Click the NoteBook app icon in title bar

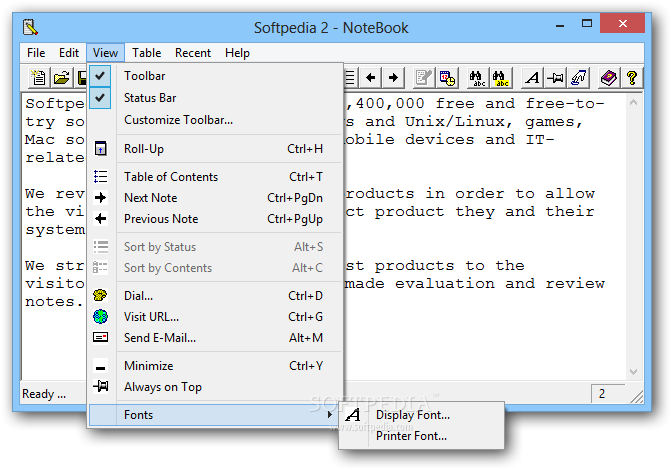(x=30, y=27)
